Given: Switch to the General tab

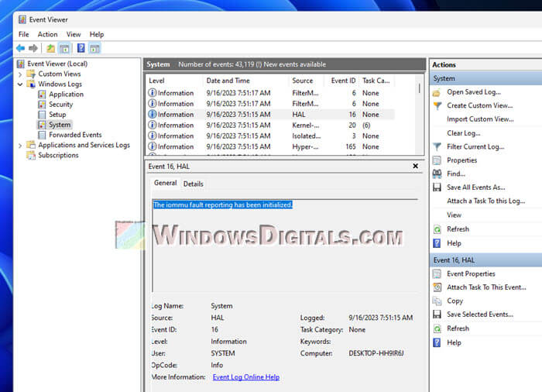Looking at the screenshot, I should (165, 183).
